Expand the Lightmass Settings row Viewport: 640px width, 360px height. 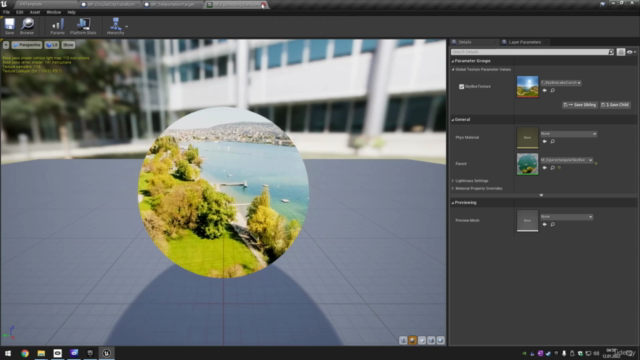(453, 180)
